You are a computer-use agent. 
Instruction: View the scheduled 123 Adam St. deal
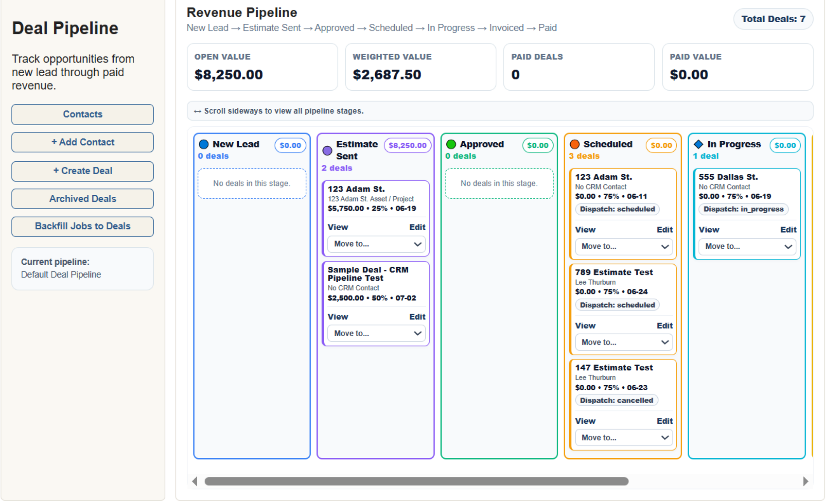pyautogui.click(x=585, y=230)
